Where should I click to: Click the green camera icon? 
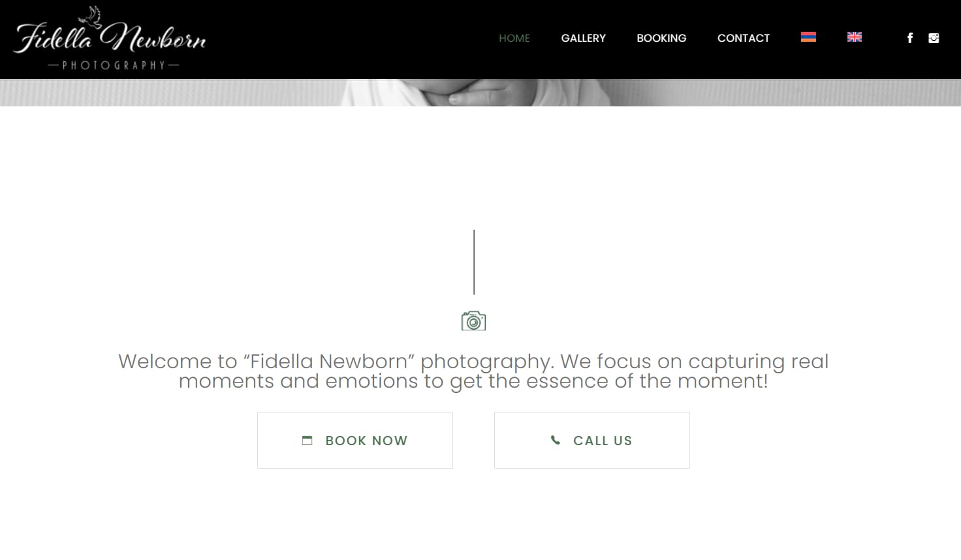click(x=473, y=320)
